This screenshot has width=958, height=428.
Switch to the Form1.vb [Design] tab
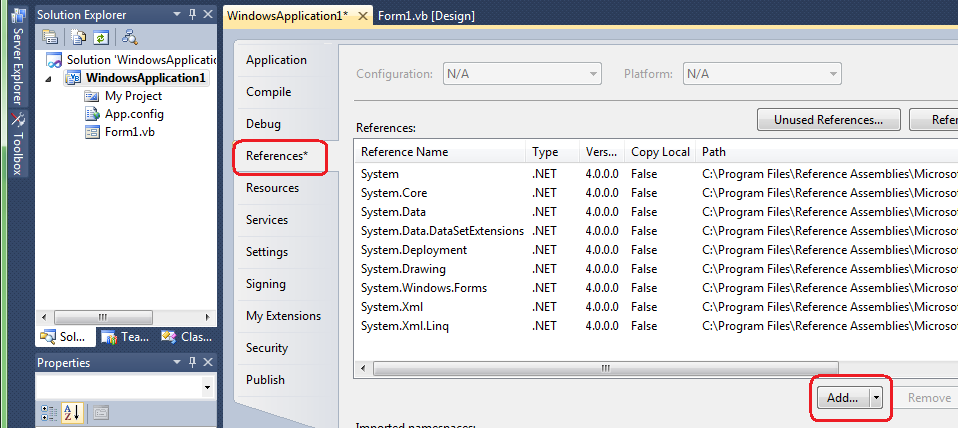426,16
